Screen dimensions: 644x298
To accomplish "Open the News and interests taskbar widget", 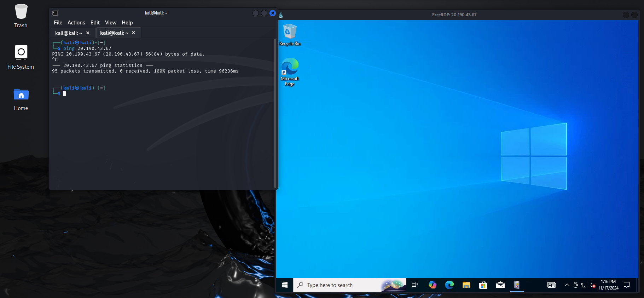I will (x=552, y=285).
